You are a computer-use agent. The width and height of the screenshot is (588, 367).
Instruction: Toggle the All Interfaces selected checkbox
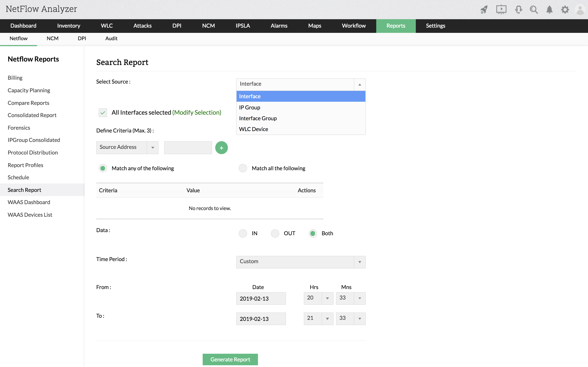(103, 113)
